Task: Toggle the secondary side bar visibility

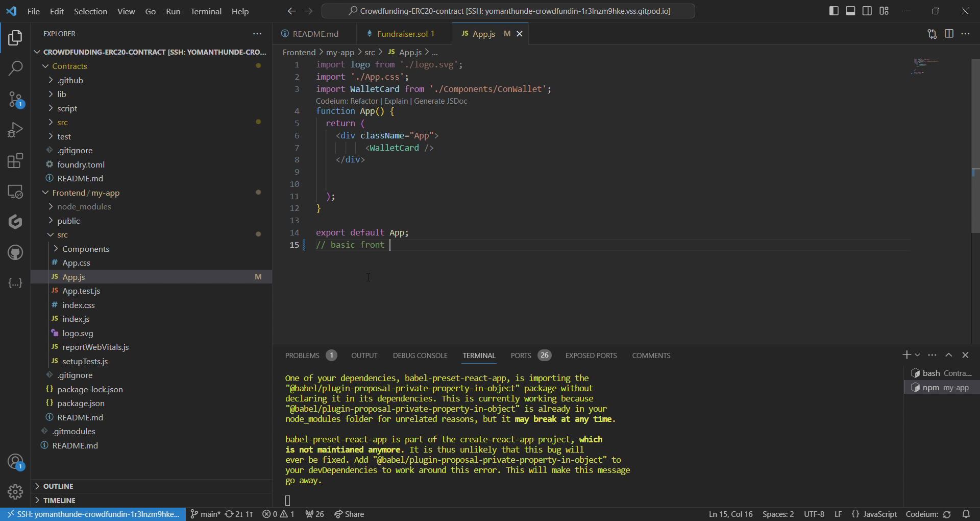Action: point(867,11)
